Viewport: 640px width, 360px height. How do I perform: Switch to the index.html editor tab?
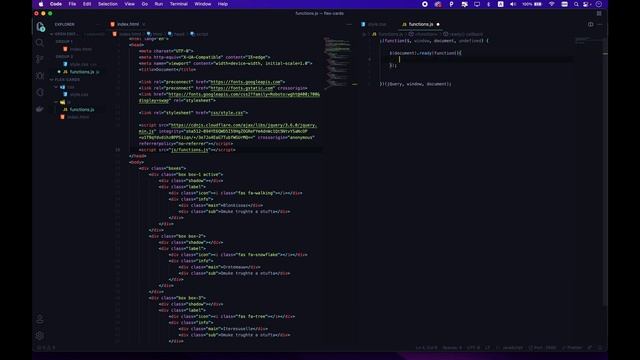coord(128,24)
